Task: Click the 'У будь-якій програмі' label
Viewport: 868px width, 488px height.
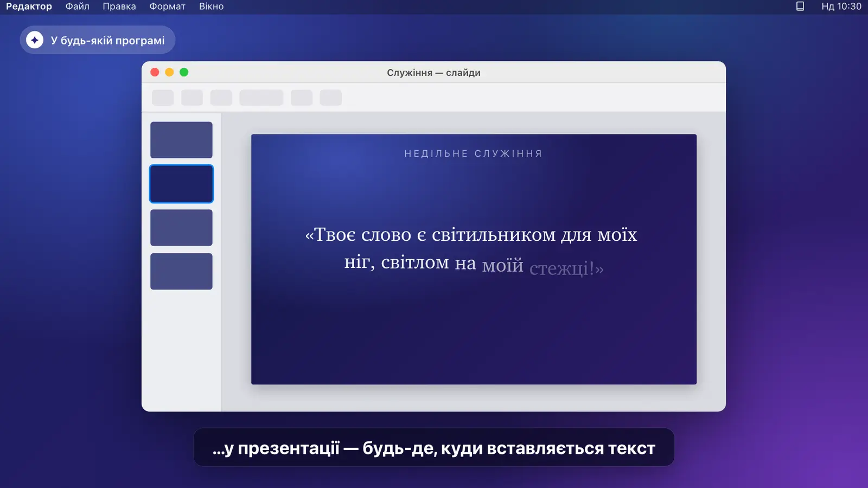Action: (x=107, y=41)
